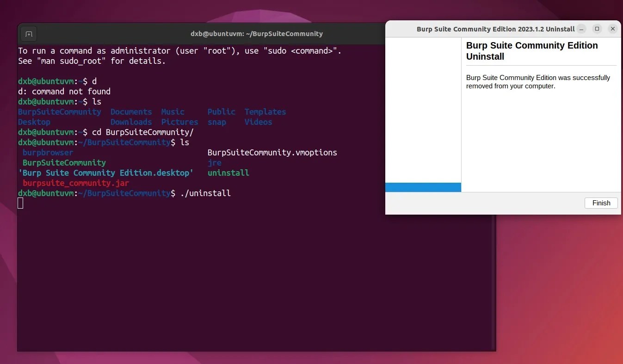Click the successfully removed confirmation message
This screenshot has height=364, width=623.
tap(538, 82)
